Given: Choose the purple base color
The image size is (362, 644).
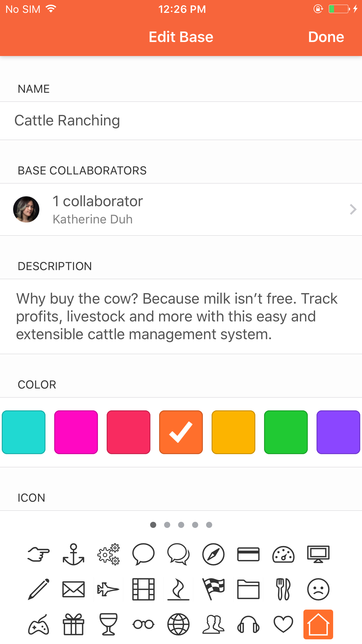Looking at the screenshot, I should pyautogui.click(x=338, y=432).
